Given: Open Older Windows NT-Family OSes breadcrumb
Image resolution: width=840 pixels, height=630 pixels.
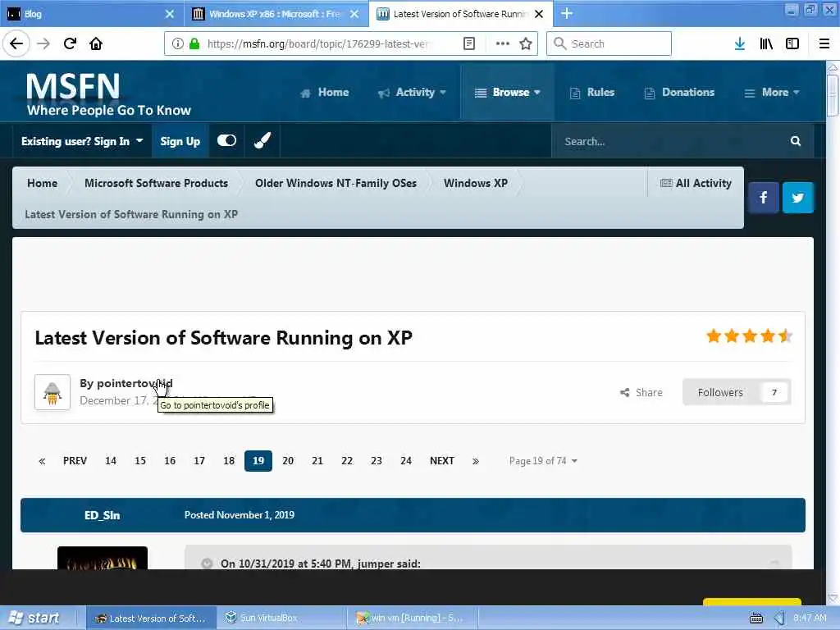Looking at the screenshot, I should pos(336,183).
